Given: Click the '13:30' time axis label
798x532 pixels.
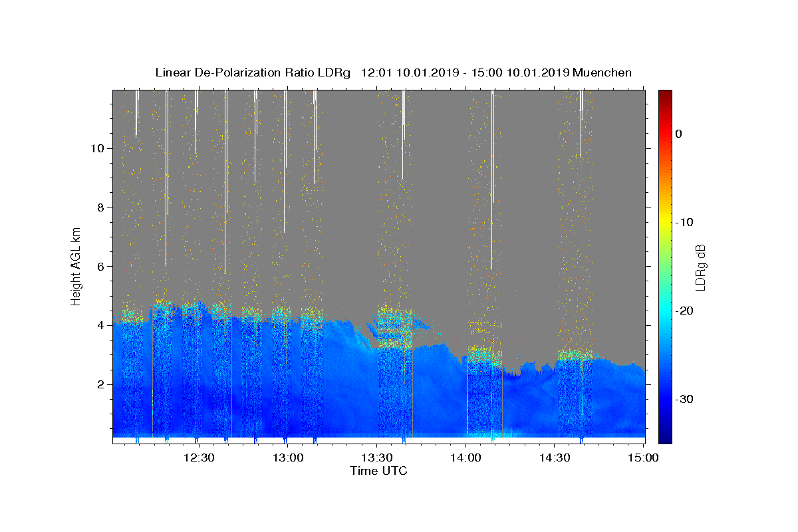Looking at the screenshot, I should [376, 458].
